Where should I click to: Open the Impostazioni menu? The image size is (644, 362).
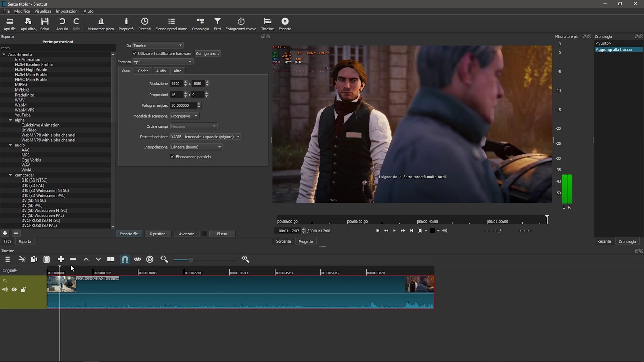(67, 11)
